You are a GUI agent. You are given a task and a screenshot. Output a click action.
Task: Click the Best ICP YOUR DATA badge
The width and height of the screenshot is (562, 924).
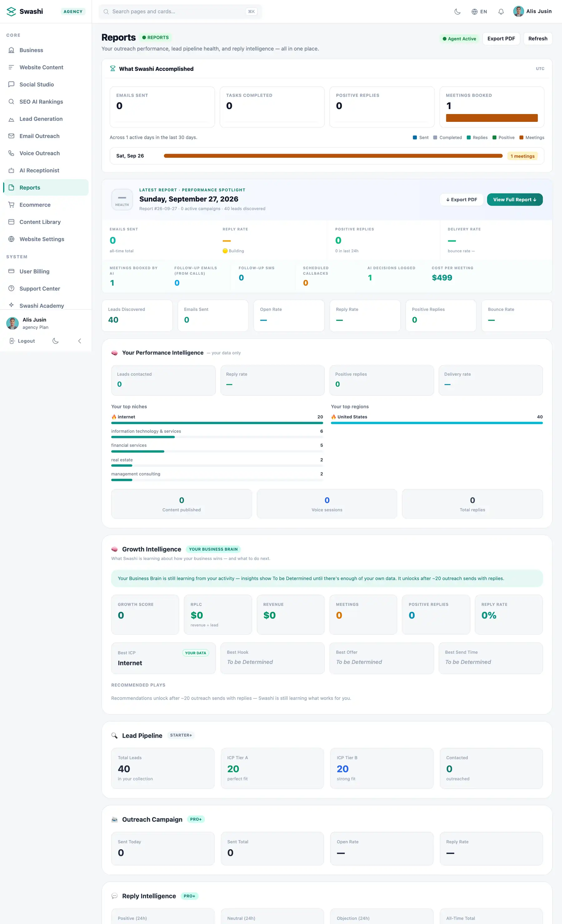pos(195,653)
